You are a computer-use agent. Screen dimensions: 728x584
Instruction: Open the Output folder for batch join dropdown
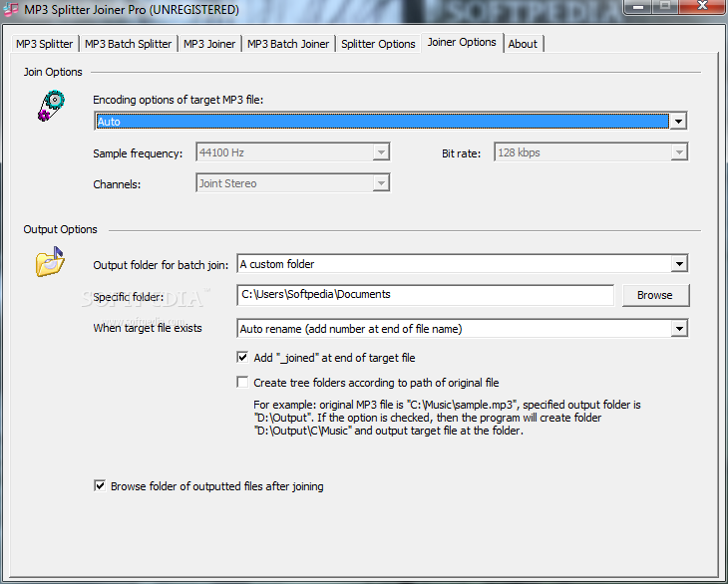click(x=679, y=264)
